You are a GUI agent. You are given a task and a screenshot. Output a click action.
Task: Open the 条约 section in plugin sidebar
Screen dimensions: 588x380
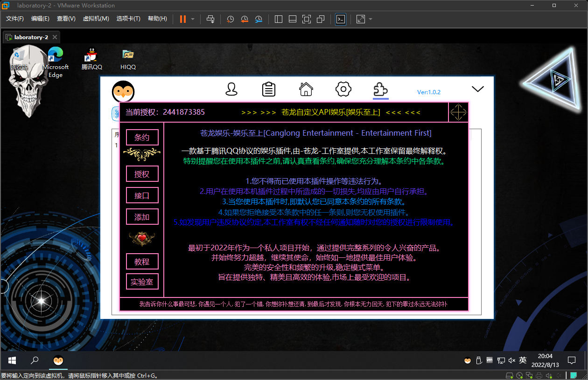click(x=142, y=138)
